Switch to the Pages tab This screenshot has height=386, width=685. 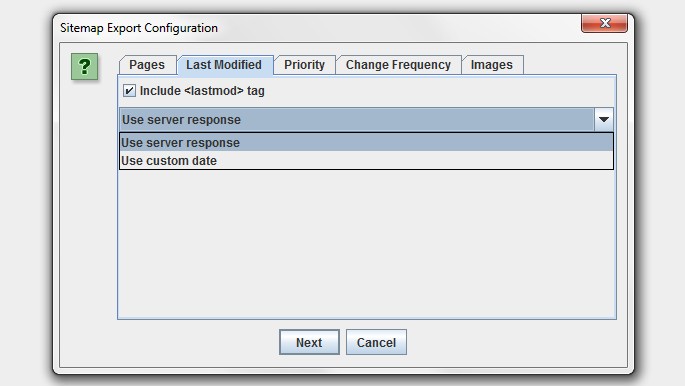(147, 65)
